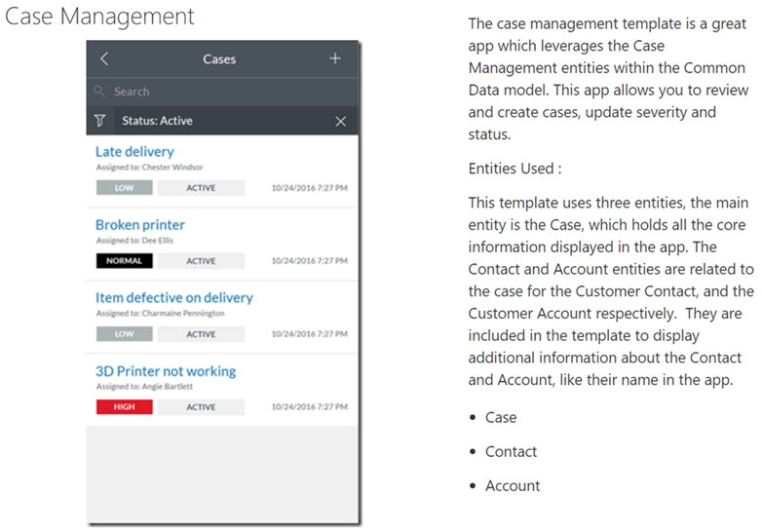762x532 pixels.
Task: Click the Status: Active filter label
Action: [x=157, y=121]
